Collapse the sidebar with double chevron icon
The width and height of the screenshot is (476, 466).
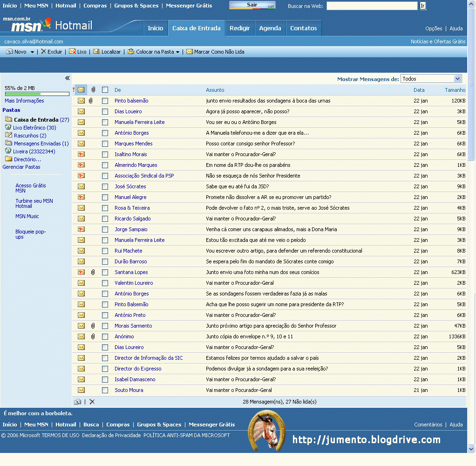[68, 78]
